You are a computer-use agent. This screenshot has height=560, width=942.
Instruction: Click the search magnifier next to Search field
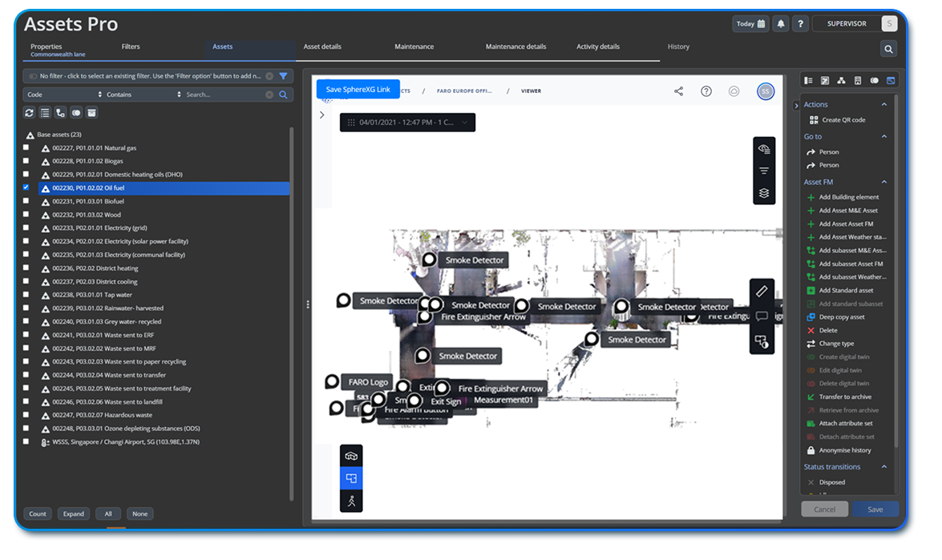(284, 95)
